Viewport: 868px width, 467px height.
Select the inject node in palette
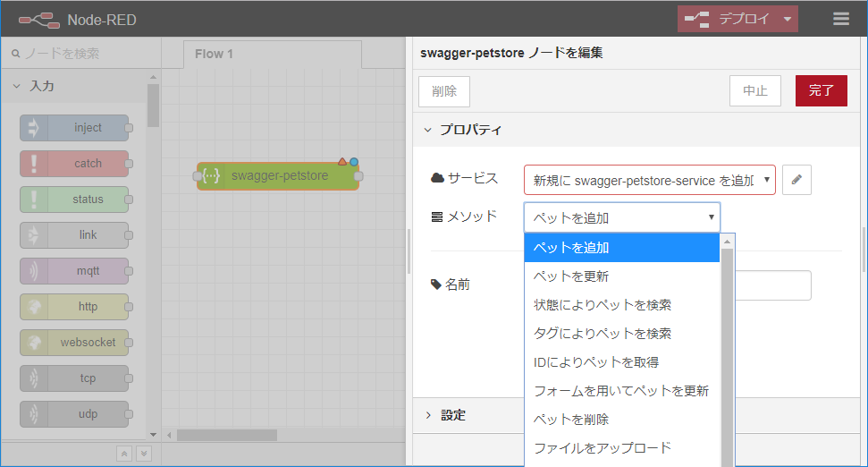coord(74,128)
